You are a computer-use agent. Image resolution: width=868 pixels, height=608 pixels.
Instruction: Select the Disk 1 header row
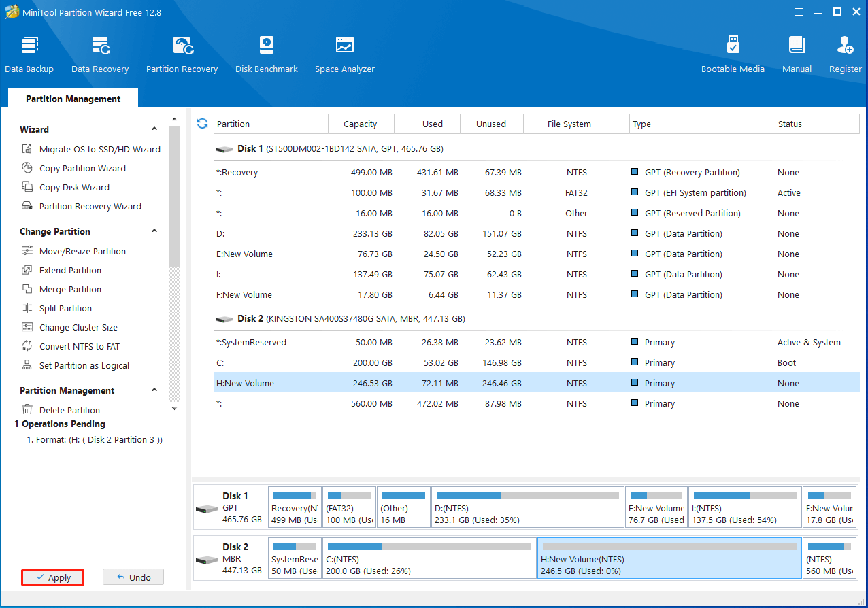click(x=537, y=148)
